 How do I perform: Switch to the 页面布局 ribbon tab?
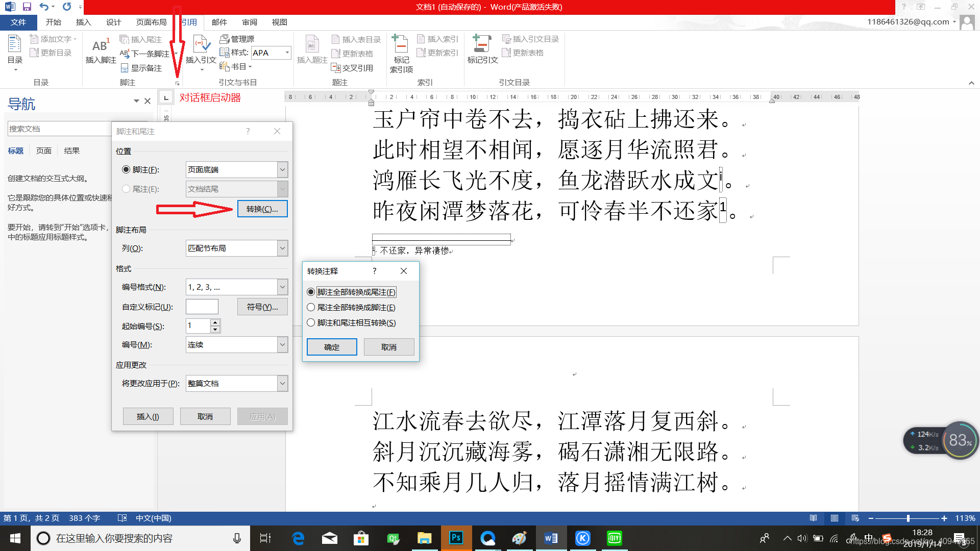coord(151,22)
